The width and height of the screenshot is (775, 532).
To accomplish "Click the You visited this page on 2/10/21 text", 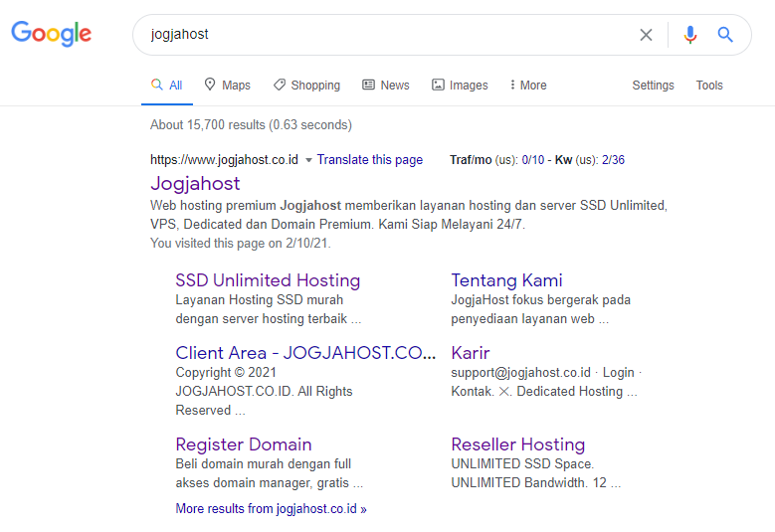I will (x=241, y=243).
